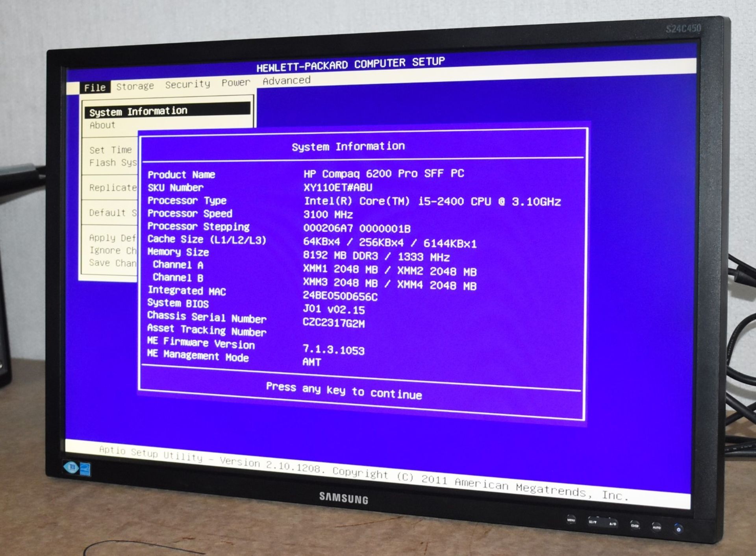The height and width of the screenshot is (556, 756).
Task: Click the S24C450 model label on bezel
Action: pos(684,28)
